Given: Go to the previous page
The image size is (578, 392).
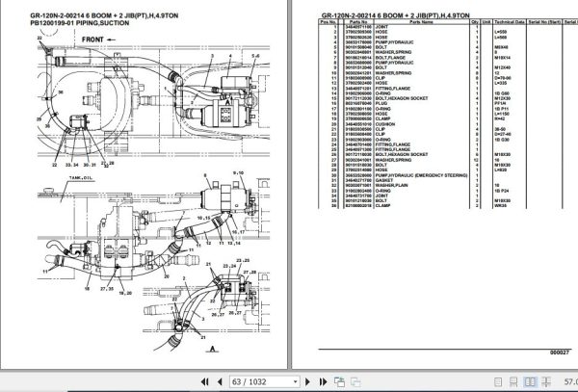Looking at the screenshot, I should click(220, 382).
